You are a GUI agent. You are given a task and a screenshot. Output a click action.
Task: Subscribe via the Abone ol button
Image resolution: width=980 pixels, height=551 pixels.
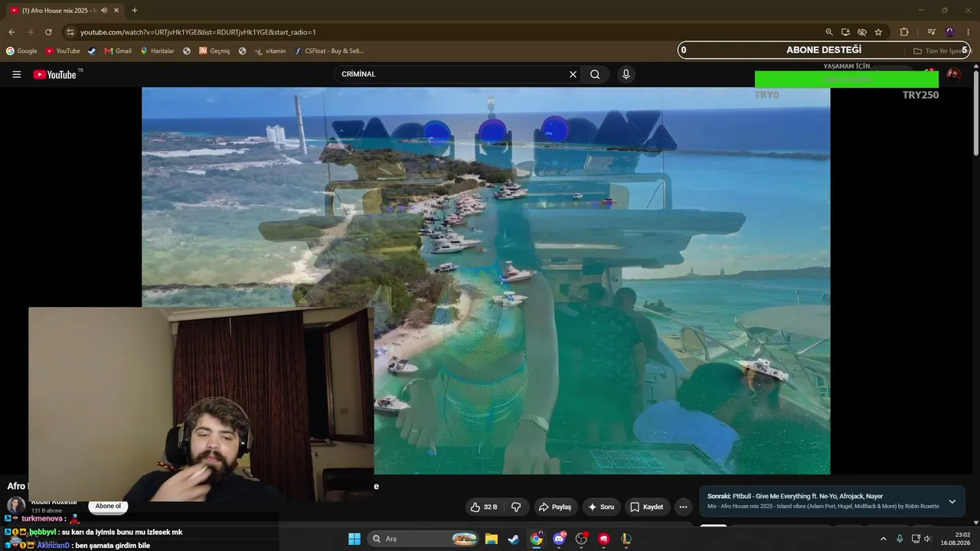(x=108, y=506)
